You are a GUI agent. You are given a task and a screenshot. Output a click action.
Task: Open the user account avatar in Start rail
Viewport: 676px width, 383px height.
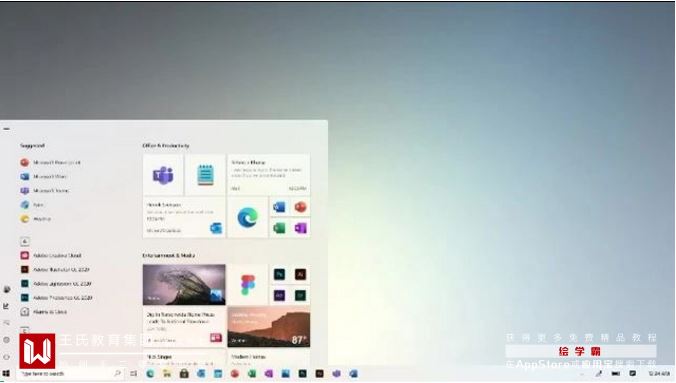[x=6, y=289]
